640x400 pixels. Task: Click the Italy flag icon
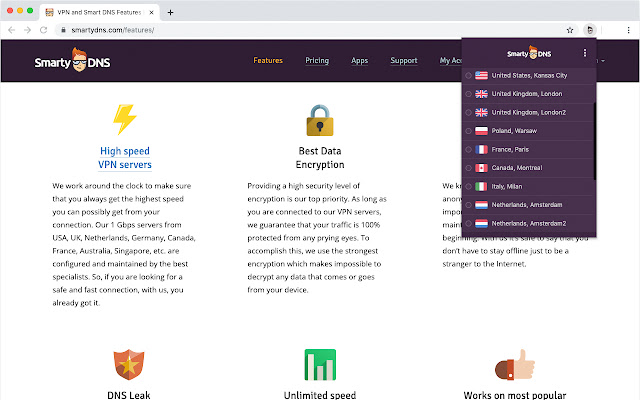[481, 187]
